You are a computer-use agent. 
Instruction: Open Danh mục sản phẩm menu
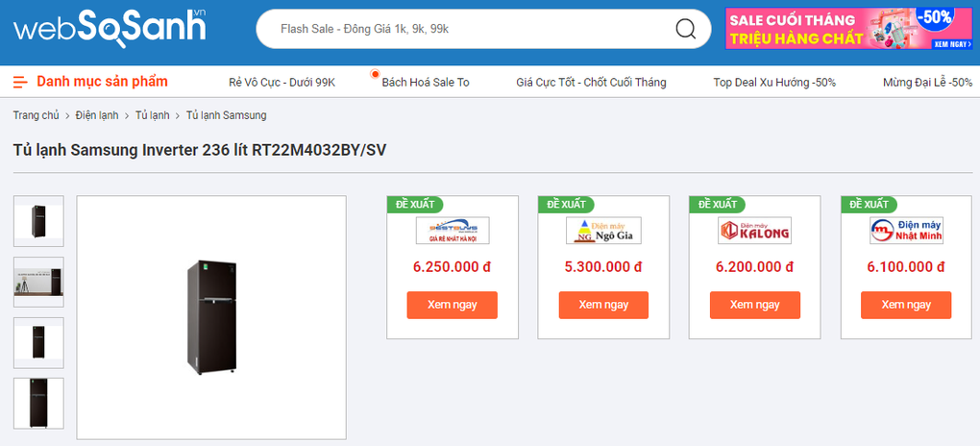coord(103,82)
